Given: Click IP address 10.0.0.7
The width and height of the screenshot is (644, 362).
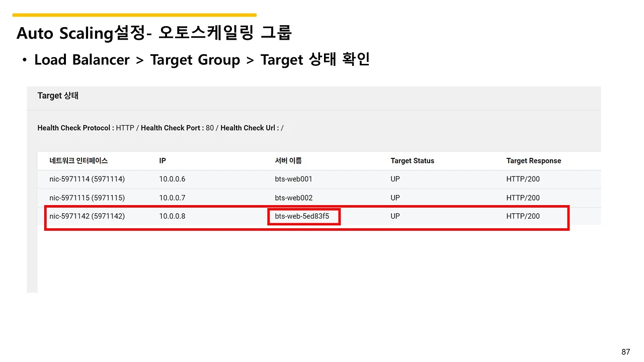Looking at the screenshot, I should (172, 198).
